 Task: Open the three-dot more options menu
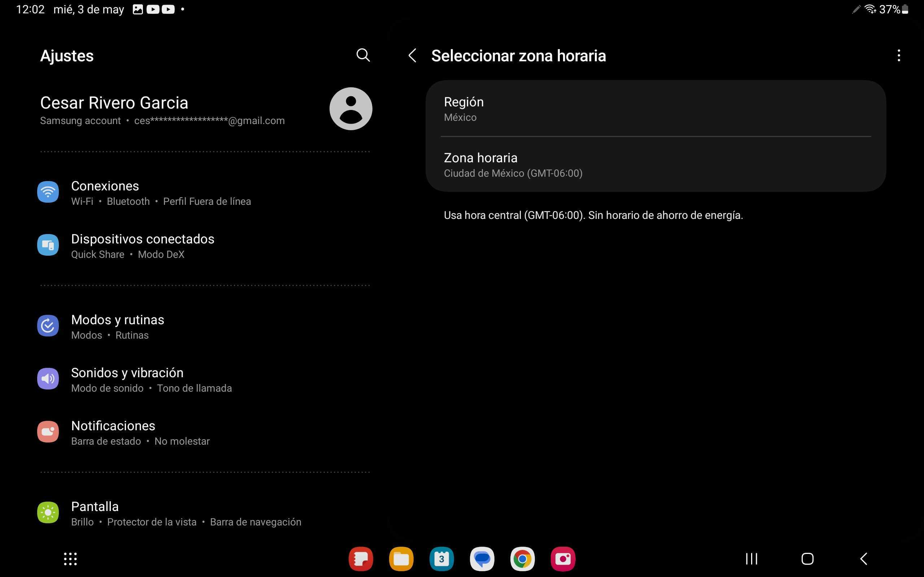[x=898, y=56]
